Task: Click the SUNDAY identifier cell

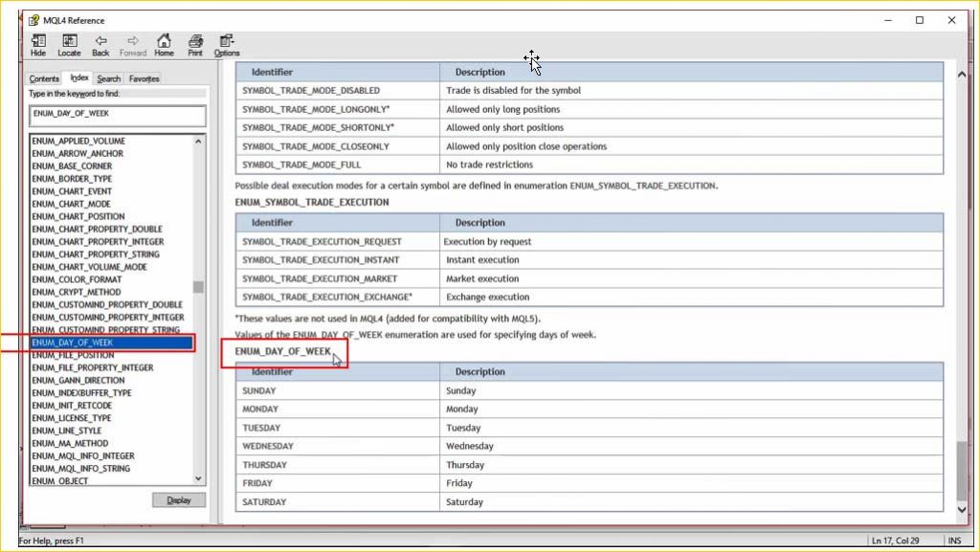Action: pos(338,391)
